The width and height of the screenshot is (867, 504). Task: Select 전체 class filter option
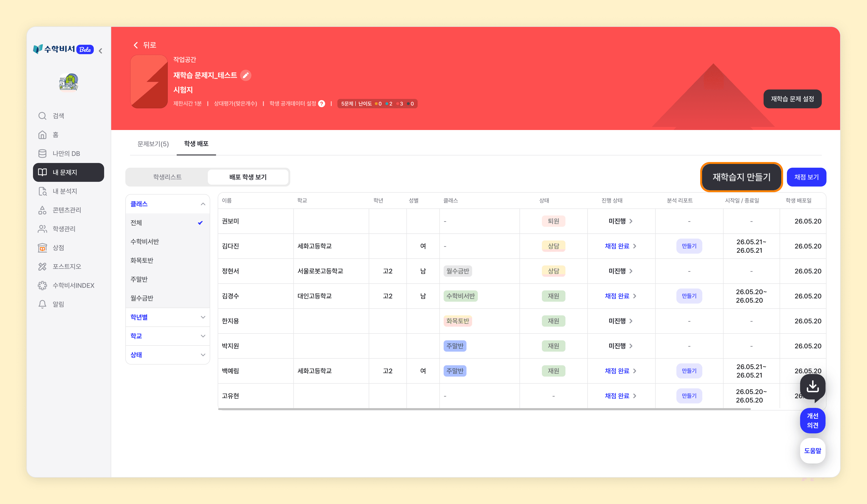coord(168,223)
